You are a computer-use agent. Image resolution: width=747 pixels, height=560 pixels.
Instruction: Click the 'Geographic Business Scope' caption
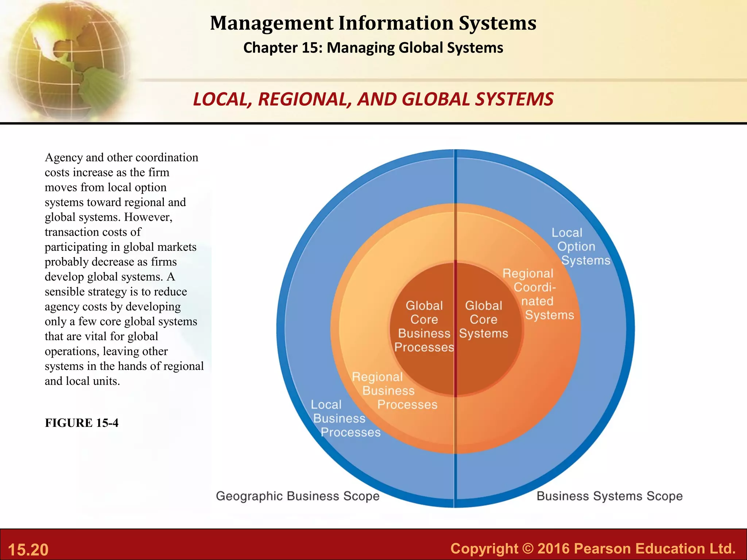coord(298,496)
